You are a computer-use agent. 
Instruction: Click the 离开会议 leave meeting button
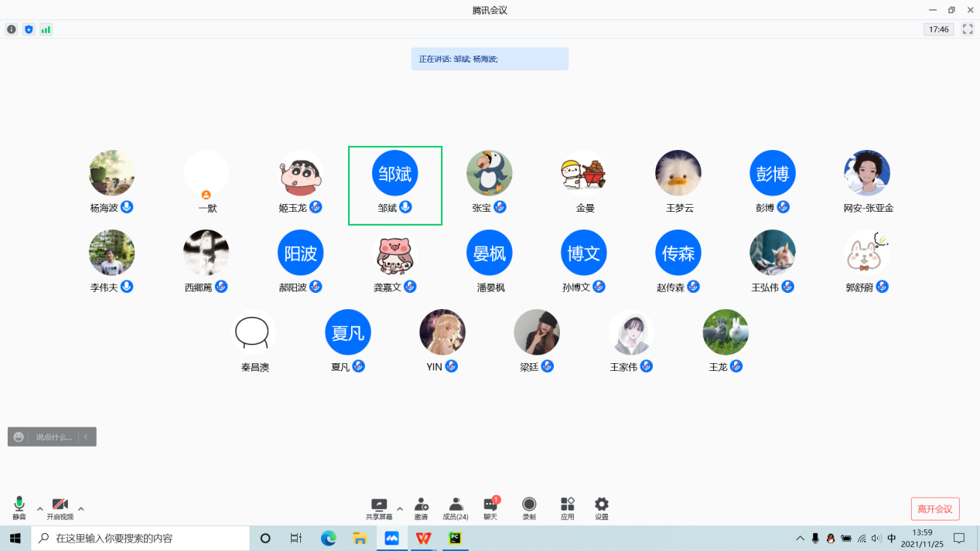(x=935, y=508)
